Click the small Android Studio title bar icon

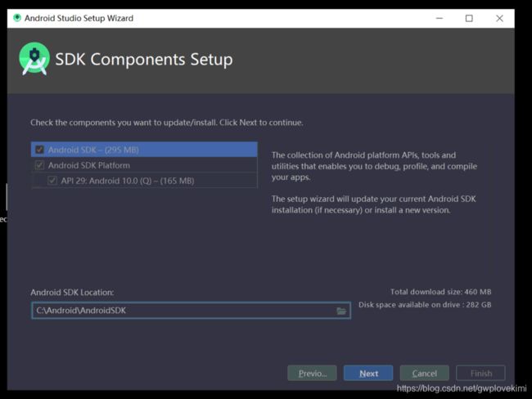17,18
